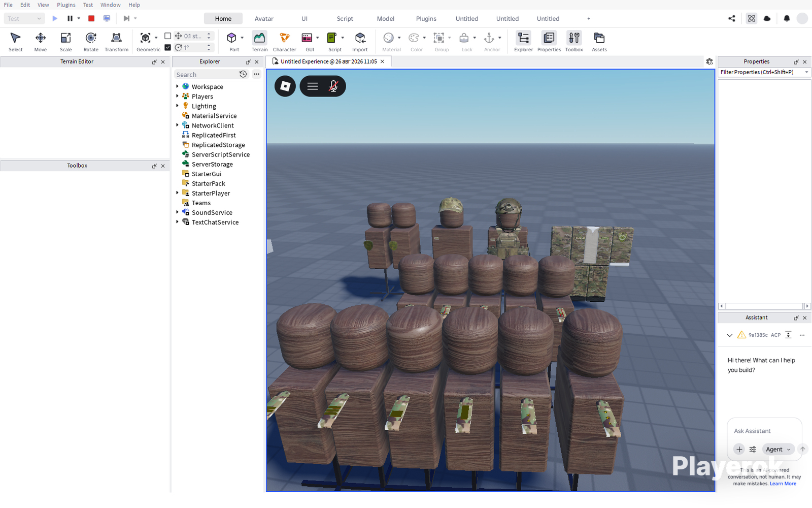This screenshot has height=508, width=812.
Task: Open the Geometric collision mode dropdown
Action: [x=156, y=38]
